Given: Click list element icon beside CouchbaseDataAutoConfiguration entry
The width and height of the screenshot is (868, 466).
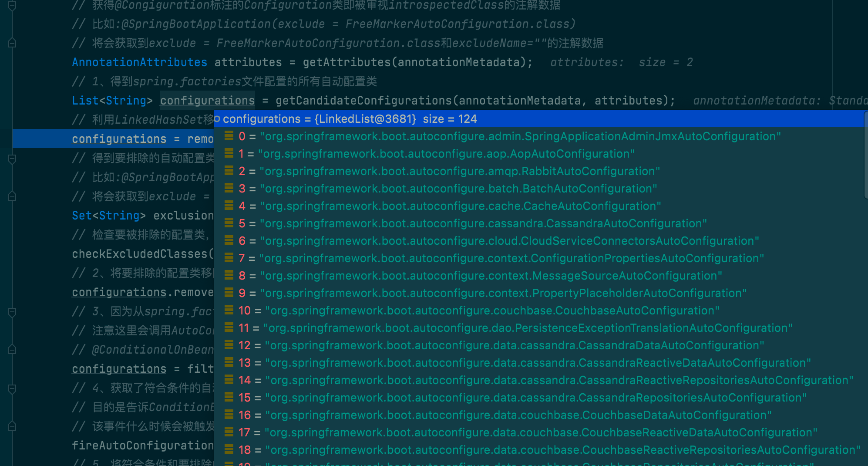Looking at the screenshot, I should tap(229, 415).
